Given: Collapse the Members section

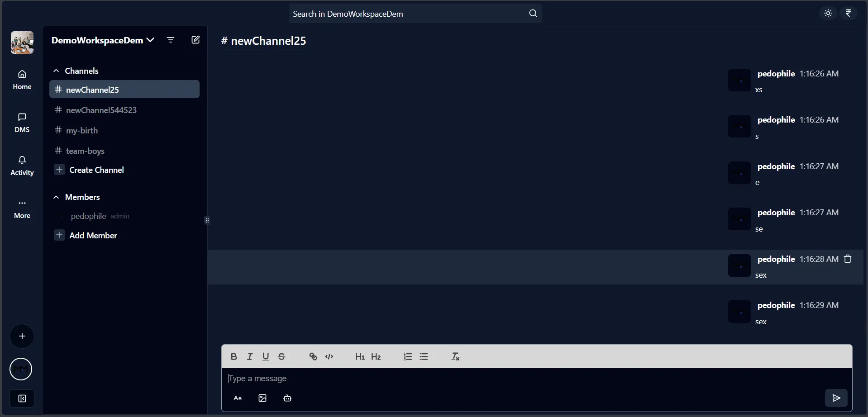Looking at the screenshot, I should point(56,197).
